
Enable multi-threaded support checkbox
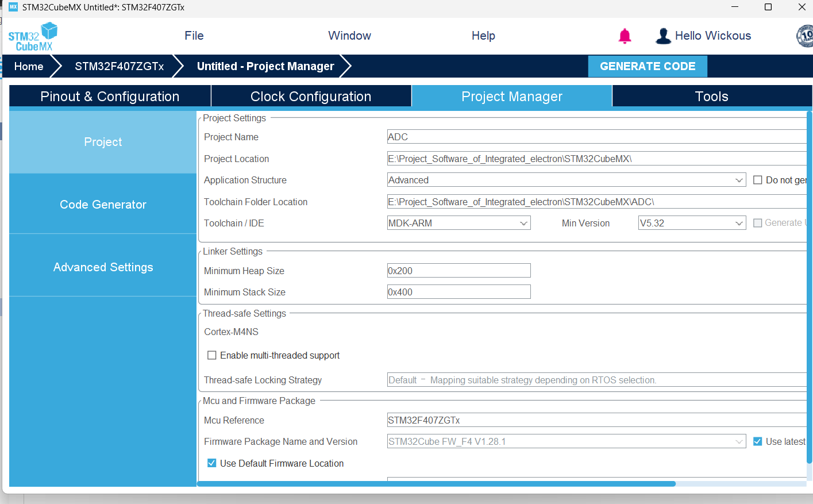[x=212, y=355]
